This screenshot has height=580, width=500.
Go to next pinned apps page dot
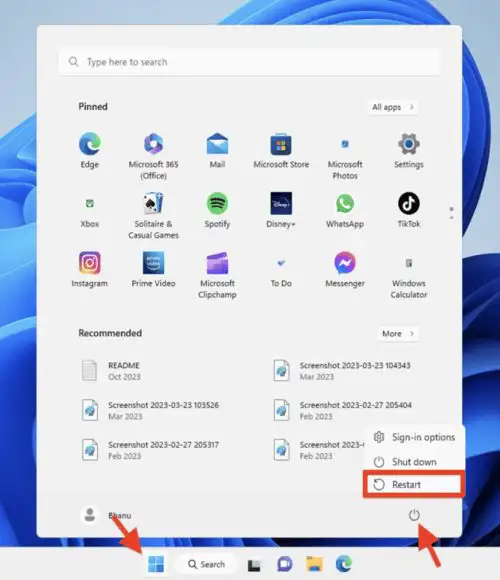(x=452, y=218)
